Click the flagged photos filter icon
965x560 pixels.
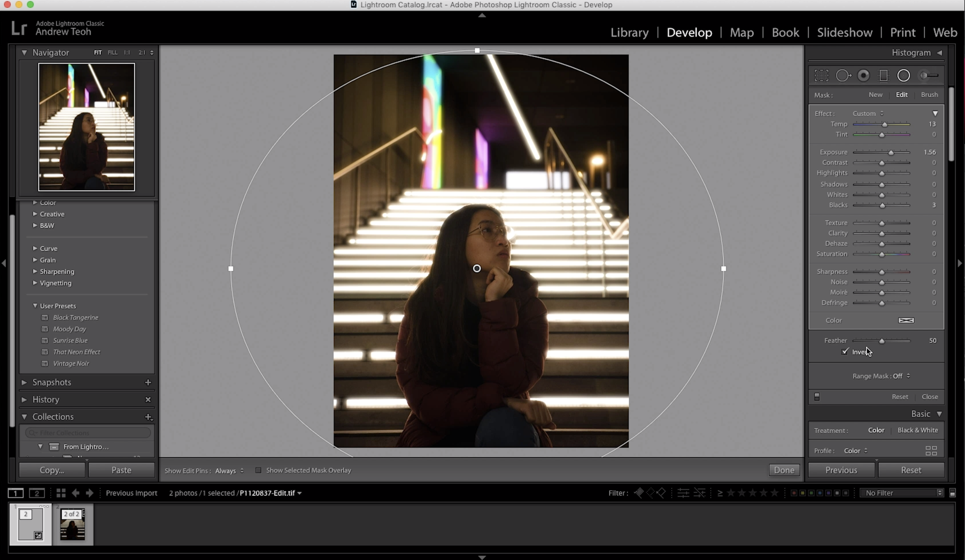[639, 493]
